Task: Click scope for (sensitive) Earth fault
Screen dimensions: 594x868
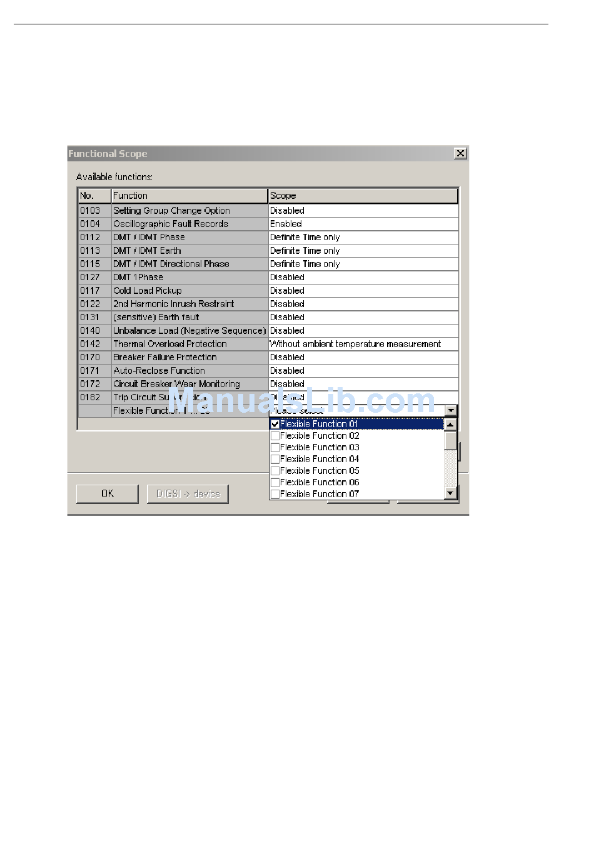Action: click(x=363, y=317)
